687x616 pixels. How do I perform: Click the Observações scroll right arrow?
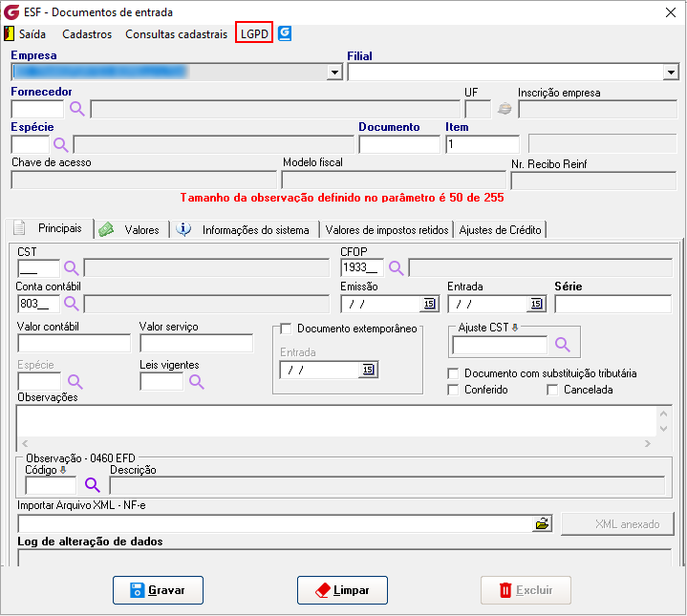click(x=648, y=443)
